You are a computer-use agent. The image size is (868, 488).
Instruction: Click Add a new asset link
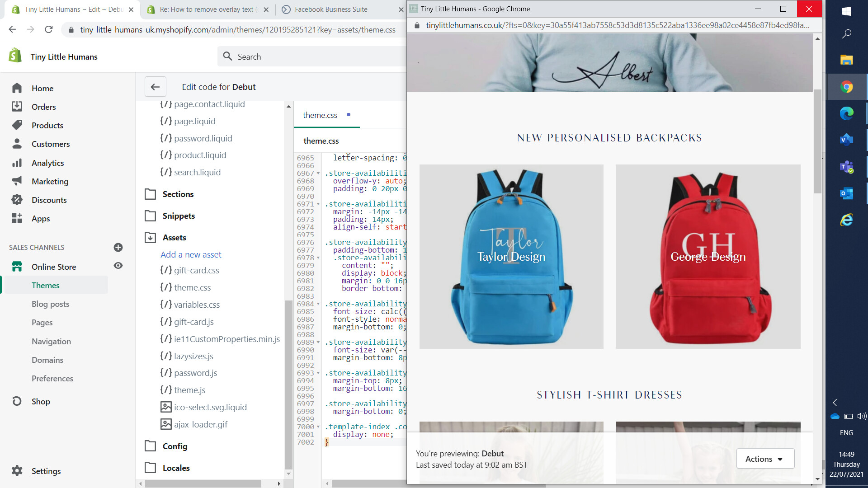[191, 255]
